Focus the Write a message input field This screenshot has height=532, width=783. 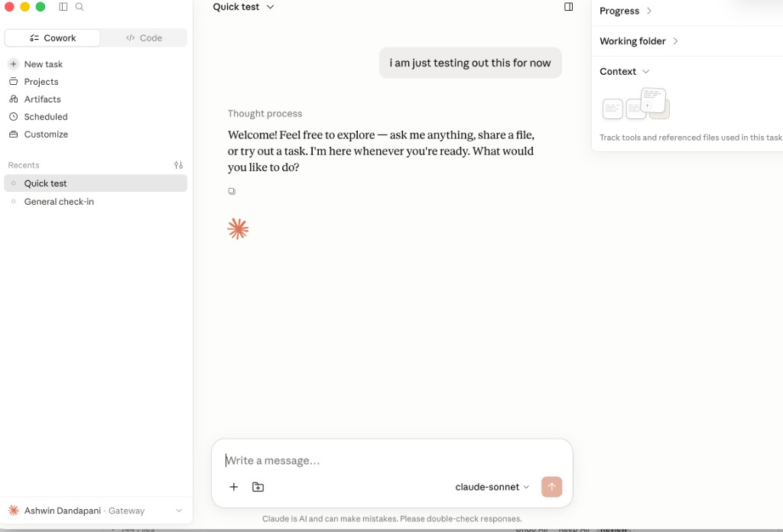point(392,460)
